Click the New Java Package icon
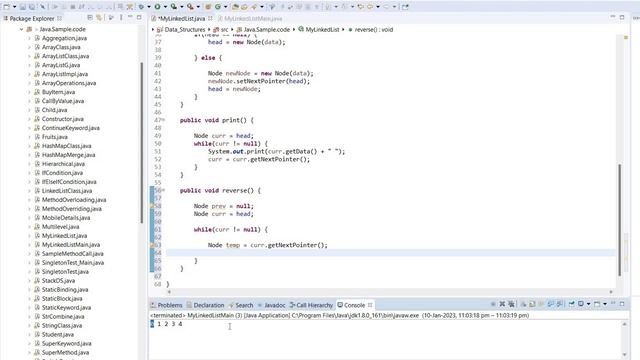The width and height of the screenshot is (640, 360). tap(208, 7)
